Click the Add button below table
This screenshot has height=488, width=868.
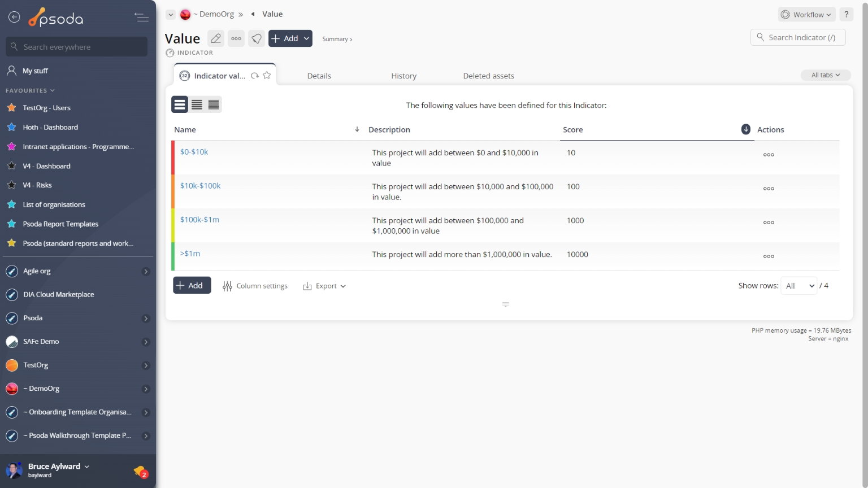[192, 285]
